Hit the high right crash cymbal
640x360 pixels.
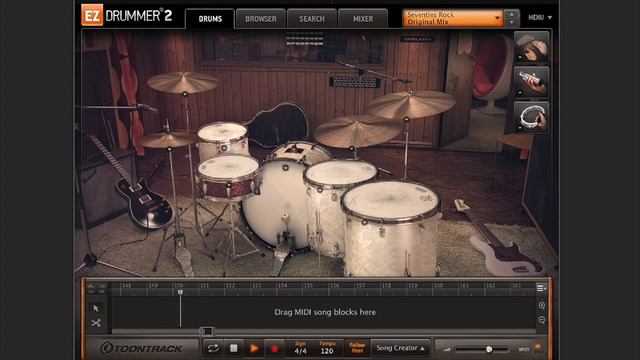pyautogui.click(x=411, y=104)
